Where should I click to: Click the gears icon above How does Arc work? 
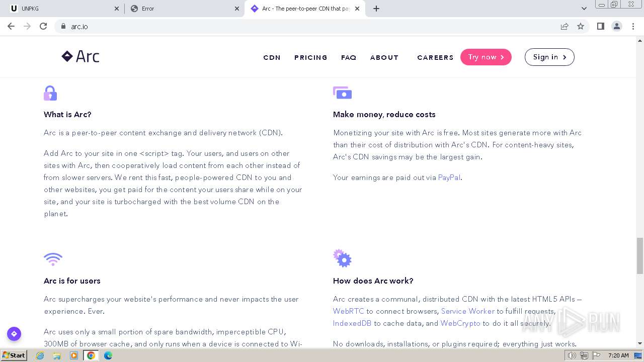[342, 258]
